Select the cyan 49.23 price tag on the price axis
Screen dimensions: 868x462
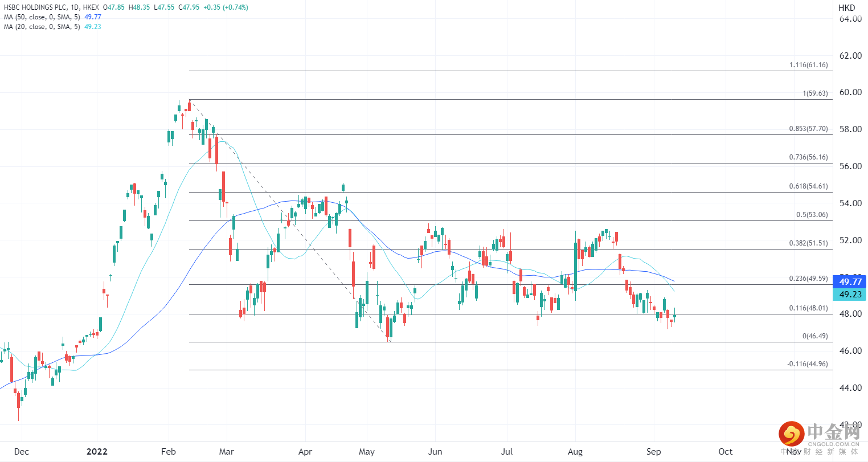(850, 295)
